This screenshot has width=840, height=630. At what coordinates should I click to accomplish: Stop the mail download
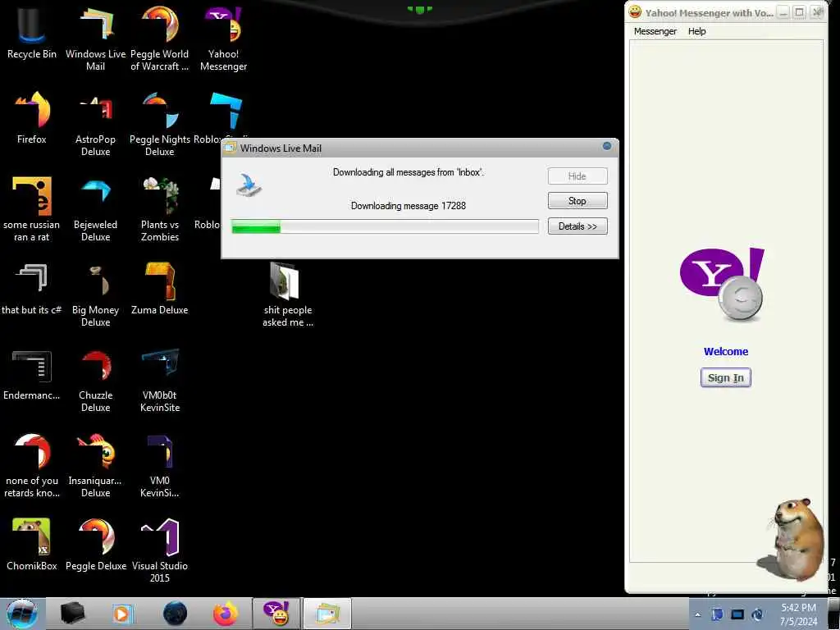coord(577,201)
